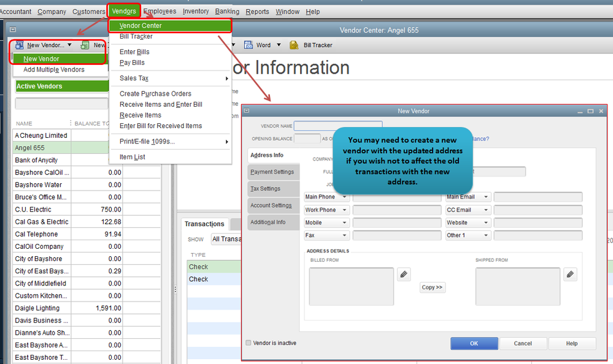The height and width of the screenshot is (364, 613).
Task: Click the Vendor Name input field
Action: click(337, 126)
